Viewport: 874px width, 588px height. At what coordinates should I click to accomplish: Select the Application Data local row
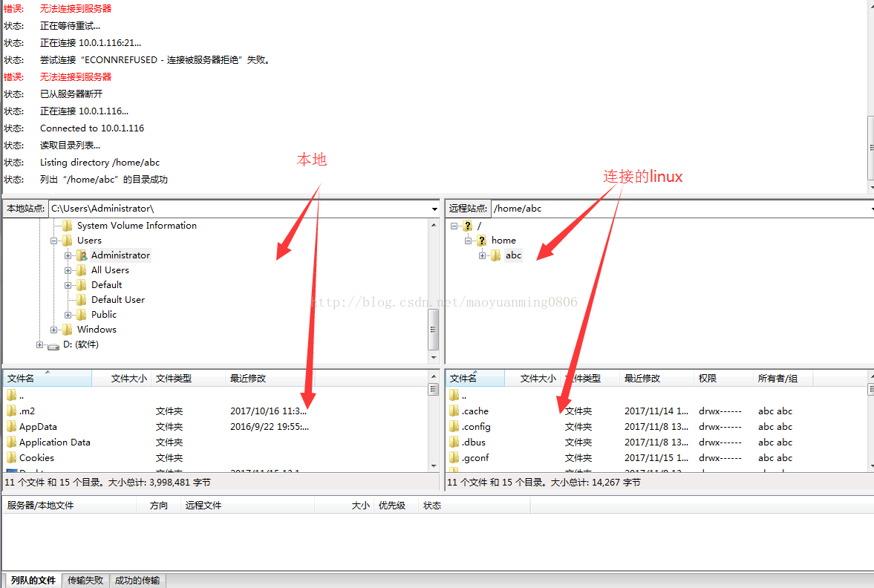coord(215,442)
